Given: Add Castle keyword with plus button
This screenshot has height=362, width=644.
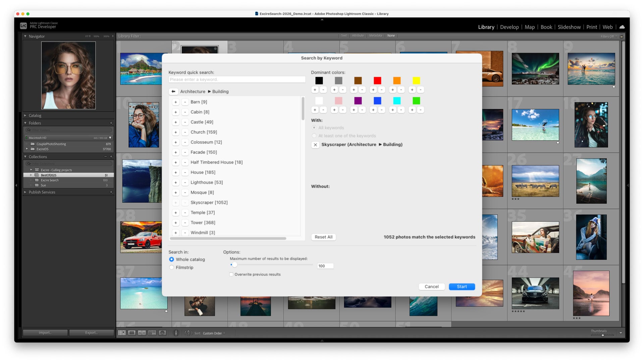Looking at the screenshot, I should tap(175, 122).
